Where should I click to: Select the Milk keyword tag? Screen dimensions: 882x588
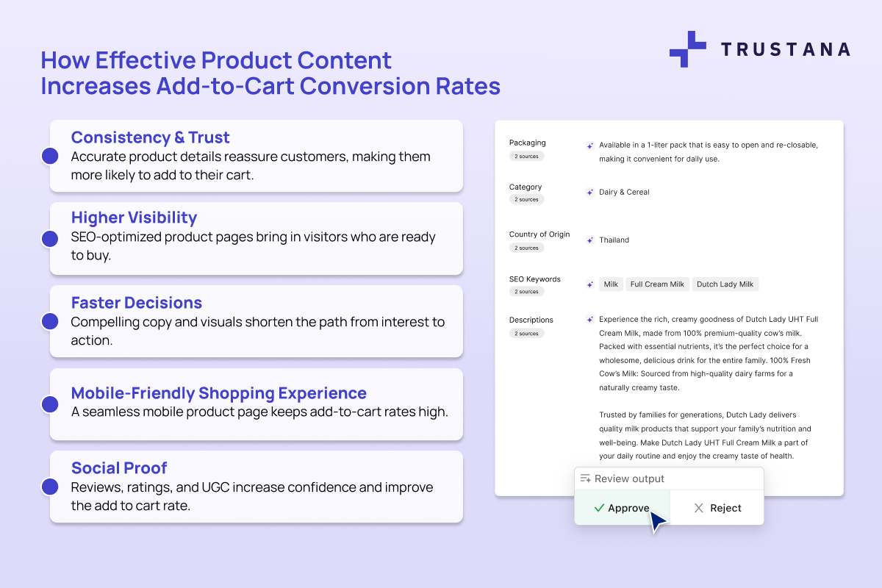(x=611, y=284)
